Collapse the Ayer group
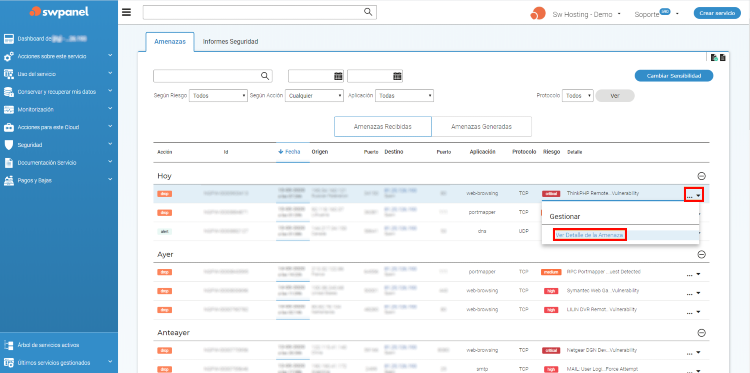Screen dimensions: 750x373 pos(702,254)
